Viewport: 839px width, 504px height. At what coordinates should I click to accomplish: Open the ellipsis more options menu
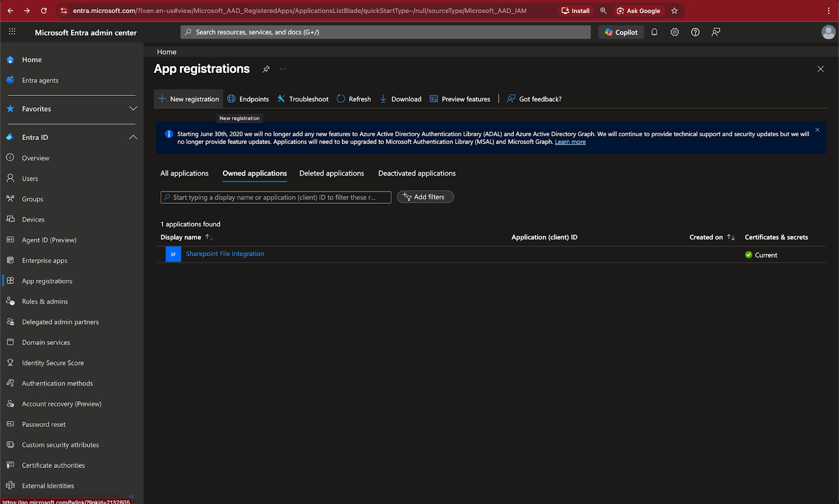283,69
